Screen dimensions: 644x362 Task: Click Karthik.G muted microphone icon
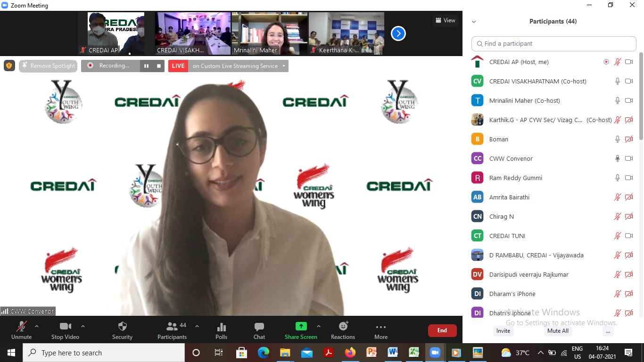(x=618, y=120)
